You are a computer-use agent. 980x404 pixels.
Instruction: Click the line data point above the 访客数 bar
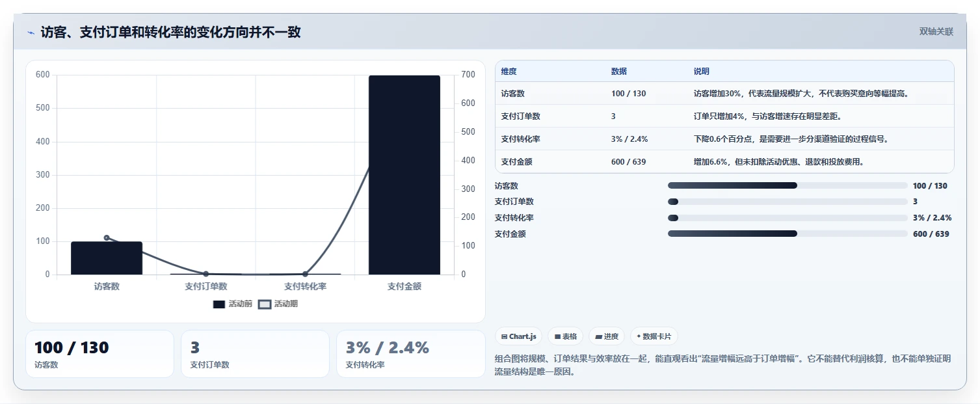tap(107, 238)
